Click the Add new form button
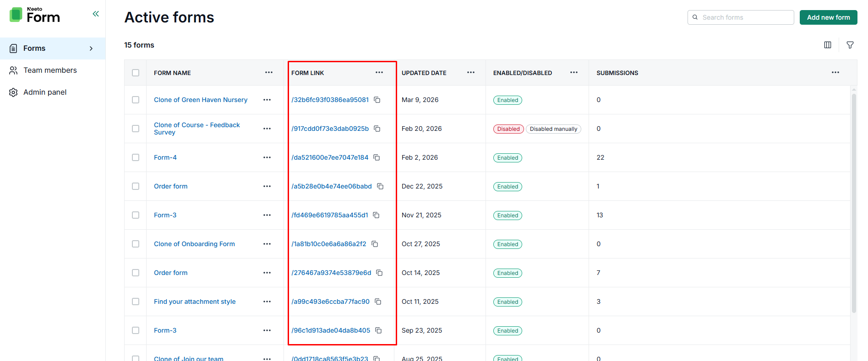The width and height of the screenshot is (868, 361). pyautogui.click(x=828, y=17)
